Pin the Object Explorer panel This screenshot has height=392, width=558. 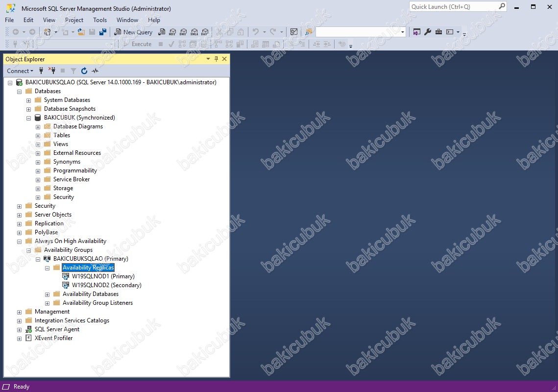click(216, 59)
